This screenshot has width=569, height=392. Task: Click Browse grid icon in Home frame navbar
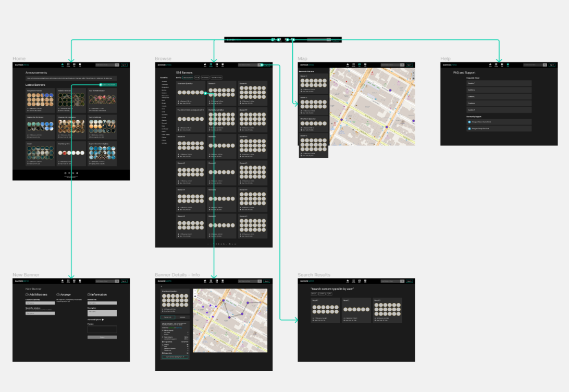coord(68,65)
